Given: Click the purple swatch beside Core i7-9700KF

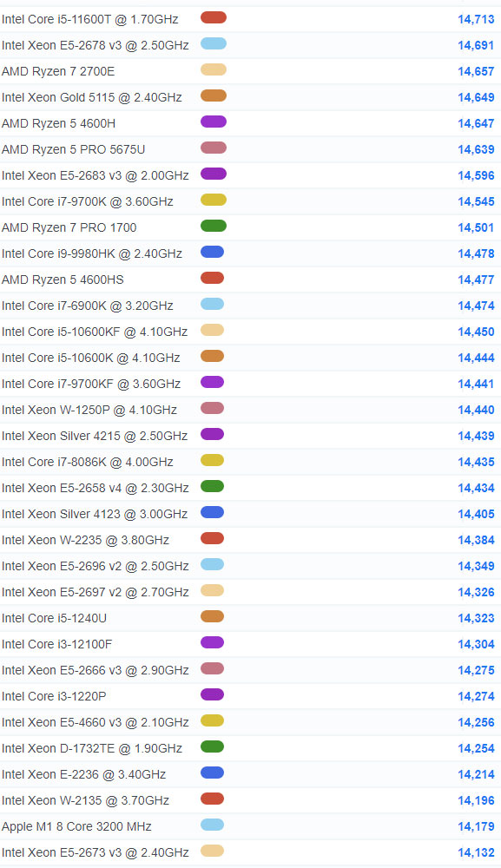Looking at the screenshot, I should (212, 382).
